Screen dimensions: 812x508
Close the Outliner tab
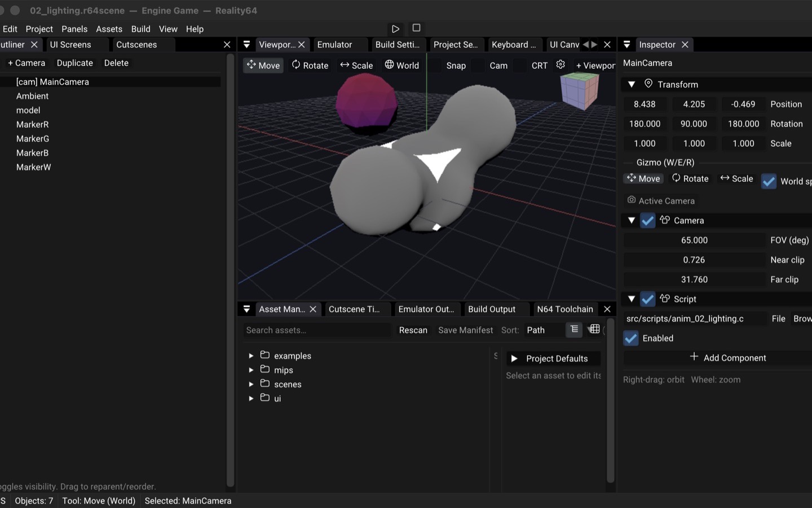coord(34,45)
